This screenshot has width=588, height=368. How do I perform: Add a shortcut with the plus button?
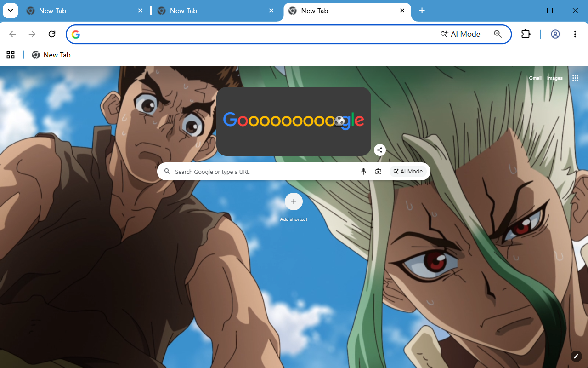[x=294, y=201]
